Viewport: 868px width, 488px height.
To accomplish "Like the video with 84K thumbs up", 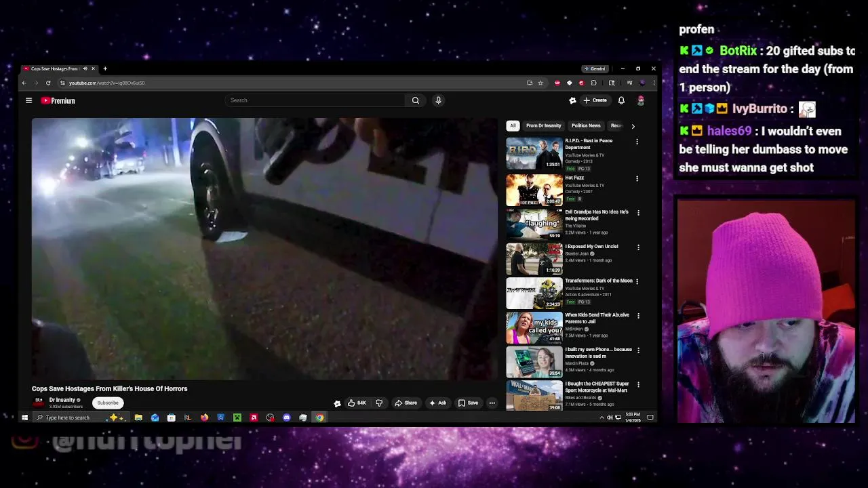I will pyautogui.click(x=357, y=403).
